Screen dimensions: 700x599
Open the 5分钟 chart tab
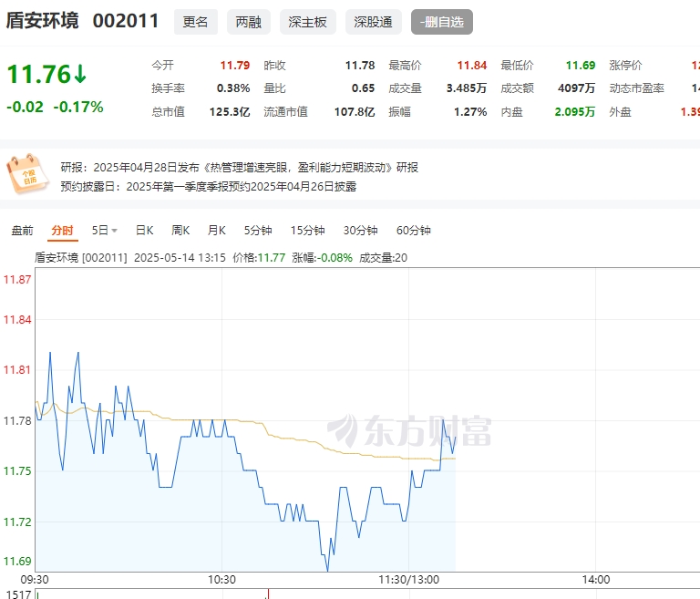258,231
